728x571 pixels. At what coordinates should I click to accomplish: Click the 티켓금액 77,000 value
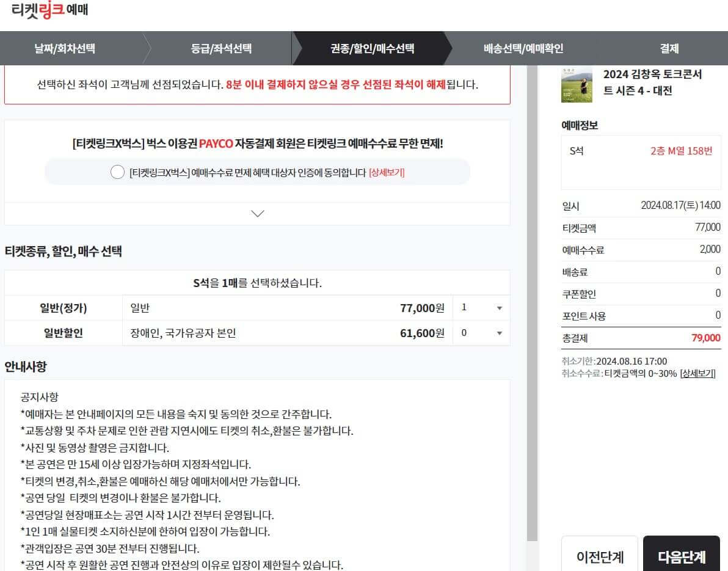click(708, 228)
